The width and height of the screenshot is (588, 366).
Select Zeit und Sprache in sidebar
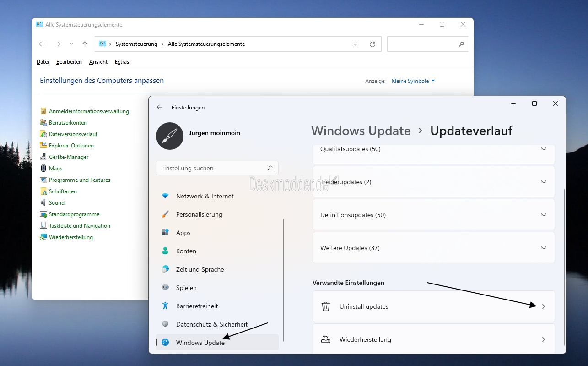pos(217,269)
